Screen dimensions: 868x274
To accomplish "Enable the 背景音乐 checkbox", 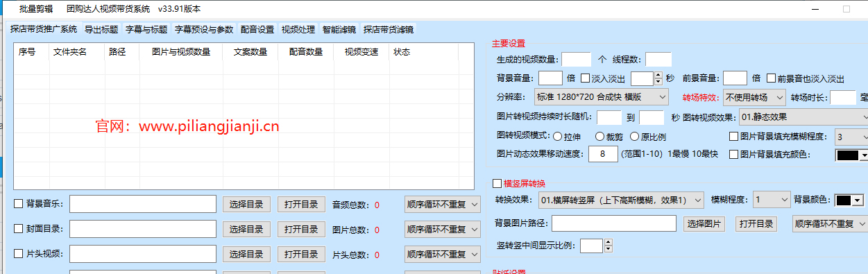I will click(x=19, y=204).
